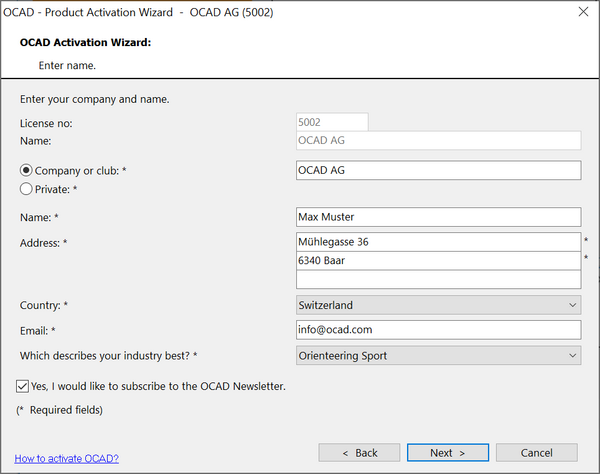This screenshot has height=474, width=600.
Task: Click the "Which describes your industry best?" label
Action: (109, 356)
